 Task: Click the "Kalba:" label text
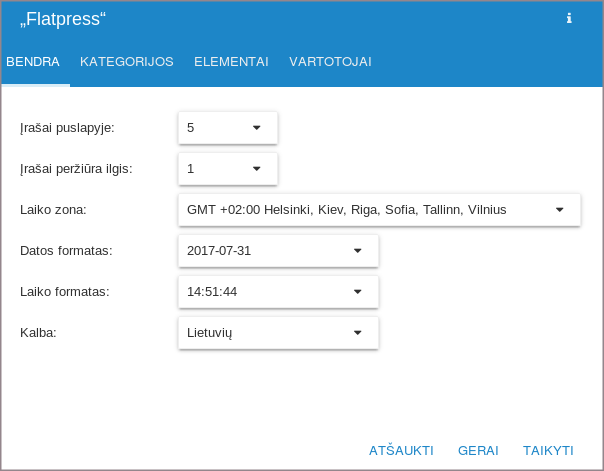(x=38, y=333)
